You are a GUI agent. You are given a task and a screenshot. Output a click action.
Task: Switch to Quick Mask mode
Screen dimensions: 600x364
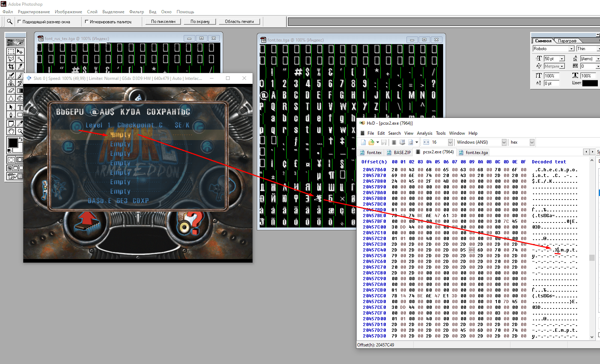click(20, 160)
